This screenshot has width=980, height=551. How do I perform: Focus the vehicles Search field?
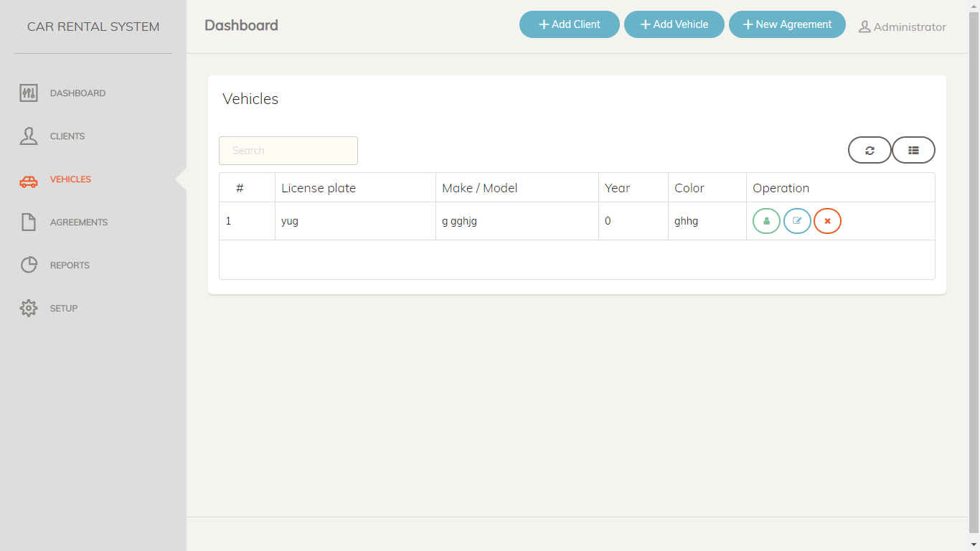tap(288, 151)
